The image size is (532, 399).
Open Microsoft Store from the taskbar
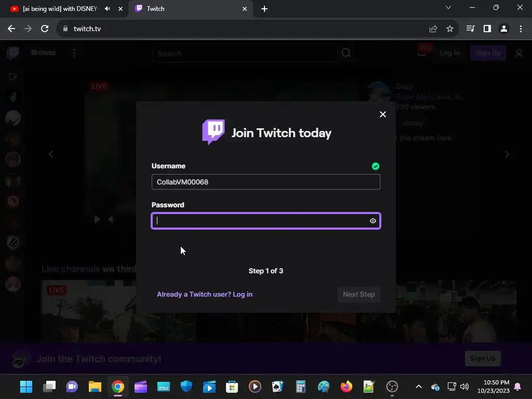point(232,387)
